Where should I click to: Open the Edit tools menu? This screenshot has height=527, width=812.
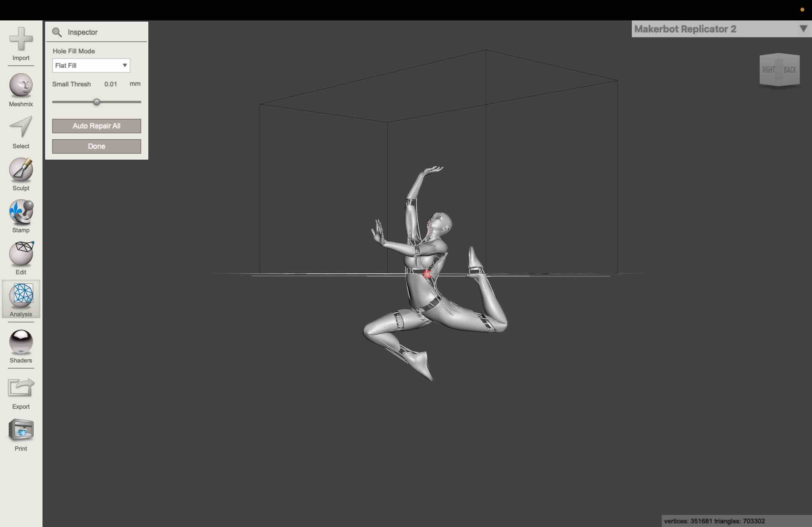click(21, 254)
